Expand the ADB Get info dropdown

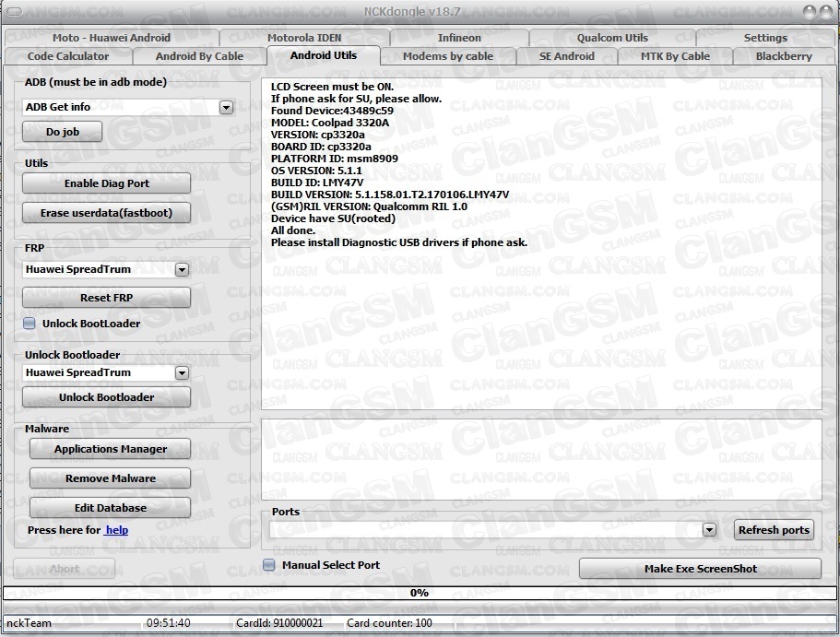pyautogui.click(x=226, y=107)
